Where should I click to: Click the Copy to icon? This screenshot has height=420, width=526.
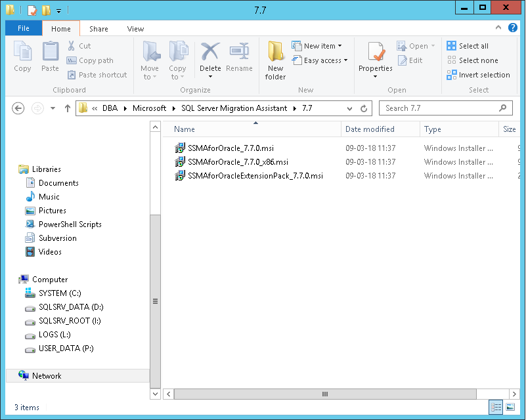(x=178, y=51)
